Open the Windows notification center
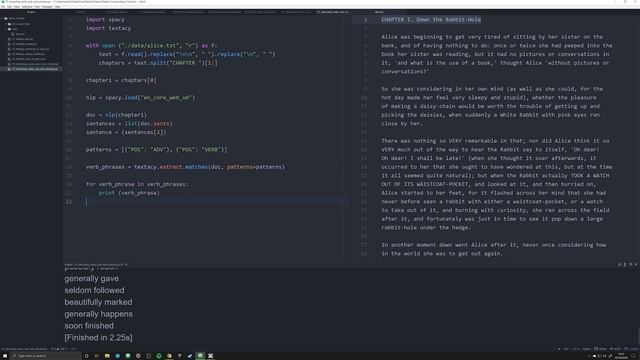Image resolution: width=640 pixels, height=360 pixels. 634,356
